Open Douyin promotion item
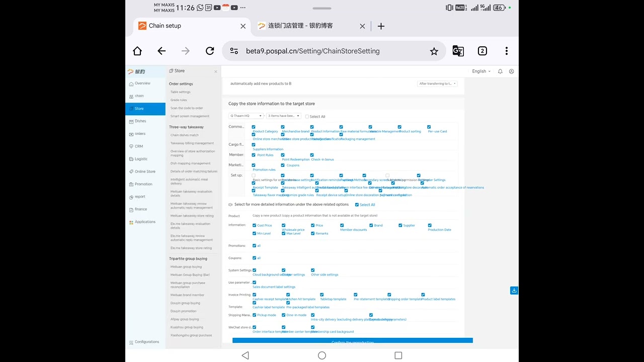Screen dimensions: 644x362 tap(184, 311)
